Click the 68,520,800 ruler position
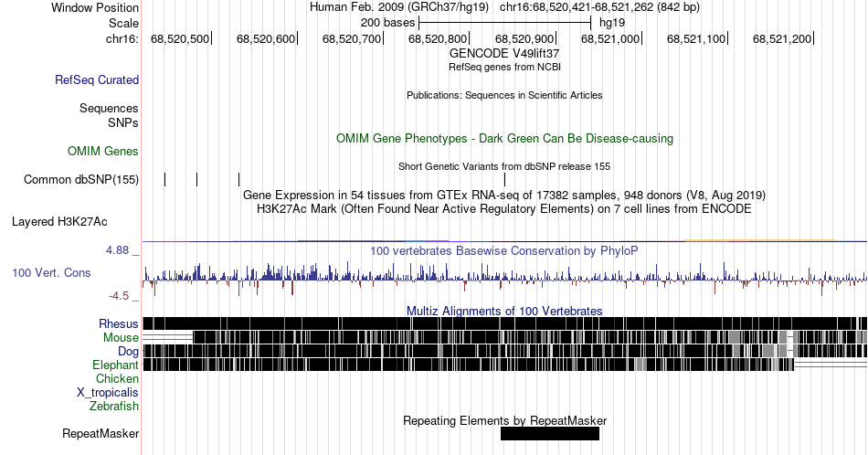This screenshot has height=455, width=868. point(438,38)
